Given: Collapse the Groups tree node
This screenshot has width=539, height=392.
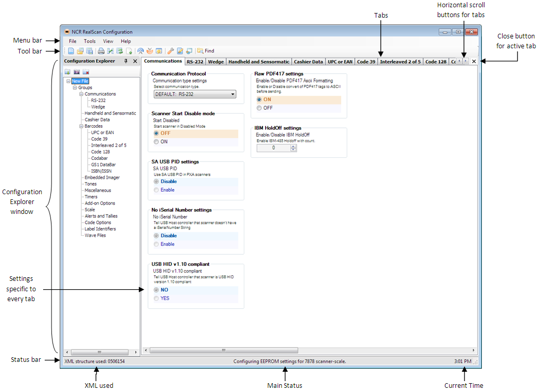Looking at the screenshot, I should [x=75, y=88].
